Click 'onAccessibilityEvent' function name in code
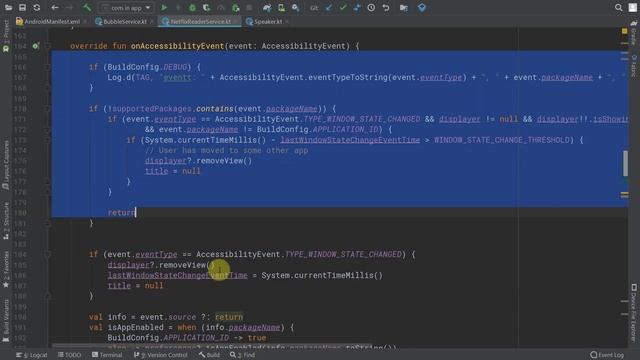The width and height of the screenshot is (640, 360). pyautogui.click(x=177, y=46)
